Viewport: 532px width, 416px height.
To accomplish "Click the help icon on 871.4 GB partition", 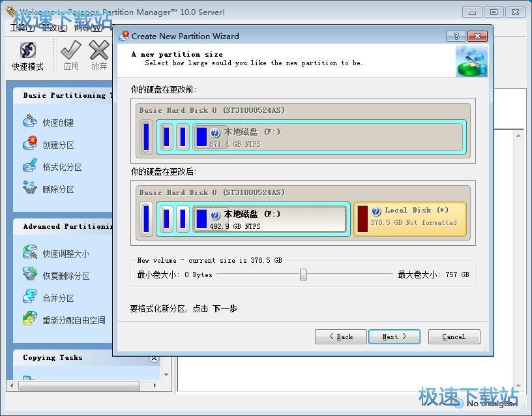I will tap(214, 133).
